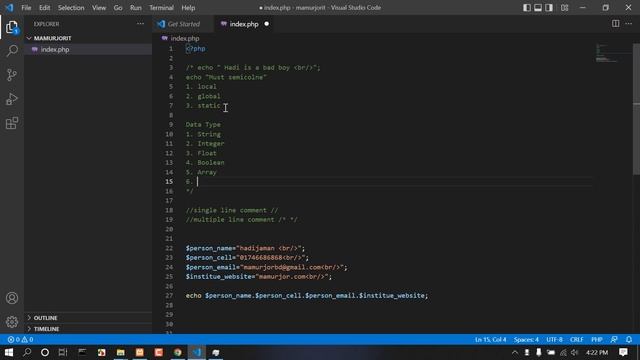The height and width of the screenshot is (360, 640).
Task: Expand the OUTLINE section
Action: [45, 318]
